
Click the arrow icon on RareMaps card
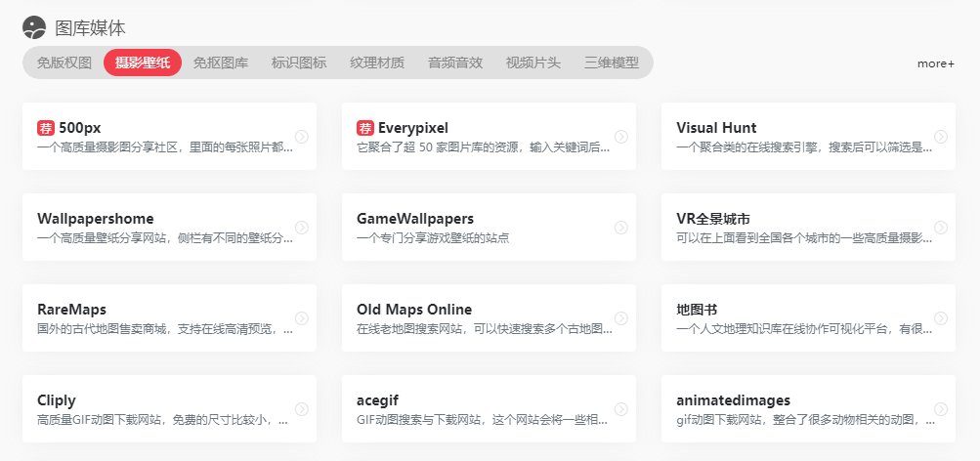click(x=301, y=318)
